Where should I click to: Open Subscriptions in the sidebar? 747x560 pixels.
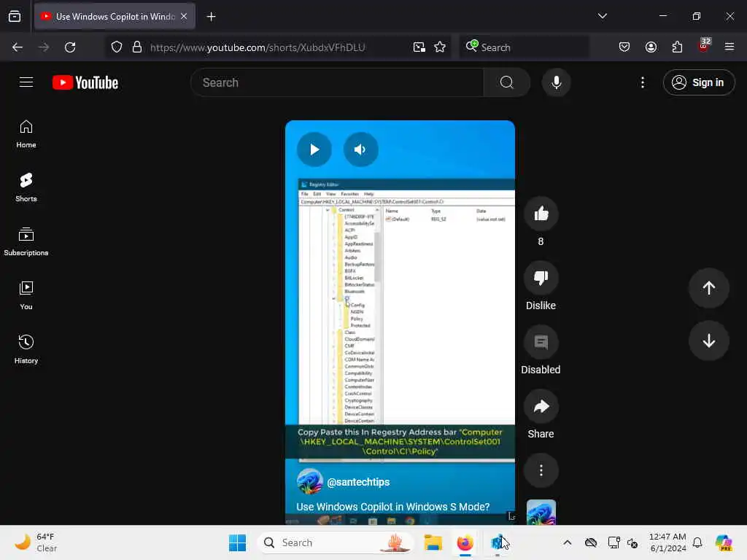tap(26, 242)
